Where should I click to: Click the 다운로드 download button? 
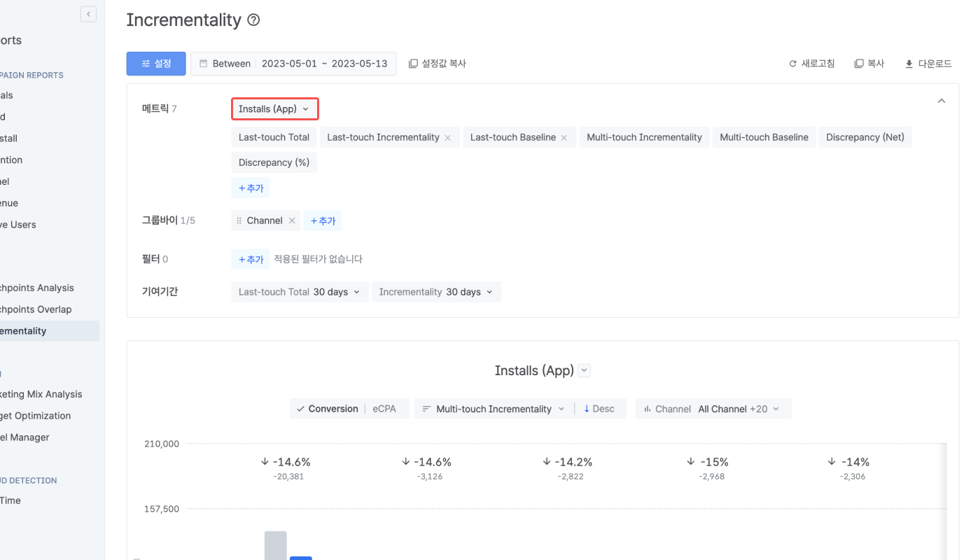click(x=928, y=64)
